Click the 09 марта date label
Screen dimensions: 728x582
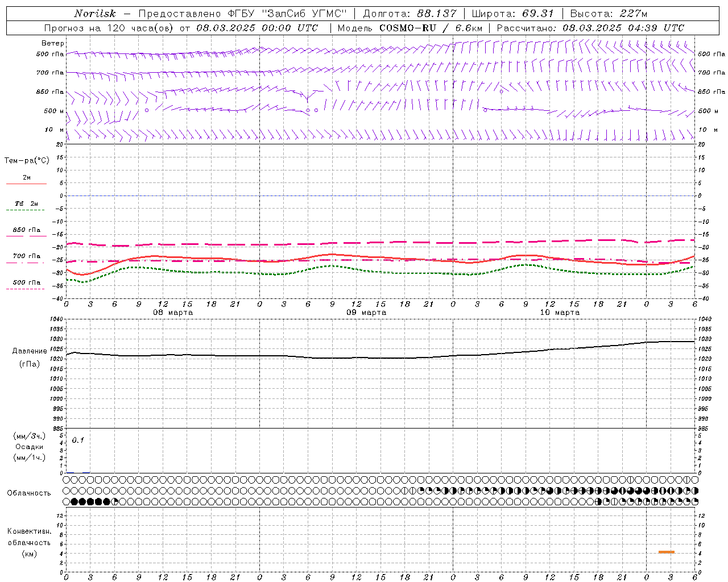point(366,313)
